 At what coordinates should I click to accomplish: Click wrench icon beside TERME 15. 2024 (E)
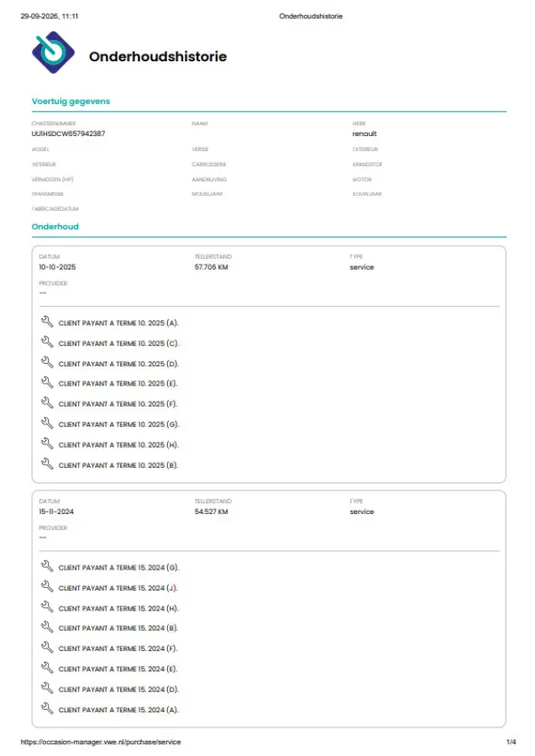pos(47,667)
